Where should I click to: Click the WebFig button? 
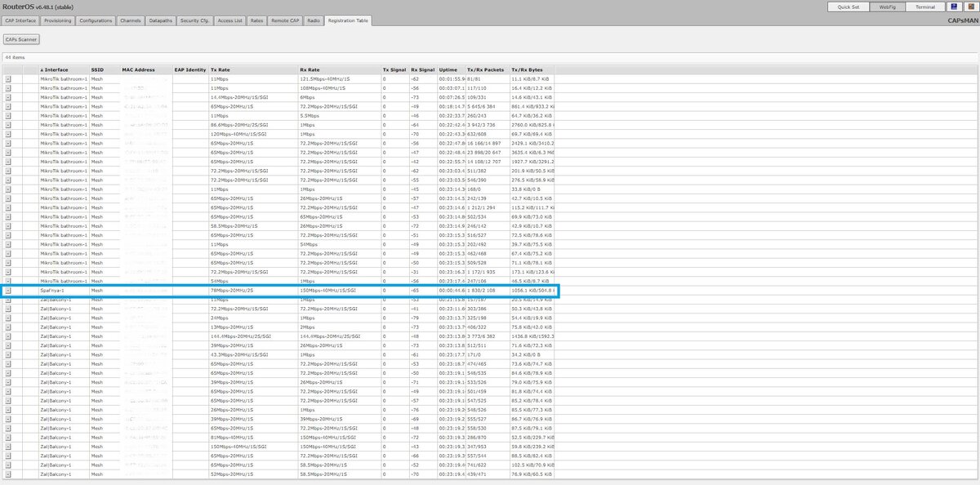pos(888,7)
